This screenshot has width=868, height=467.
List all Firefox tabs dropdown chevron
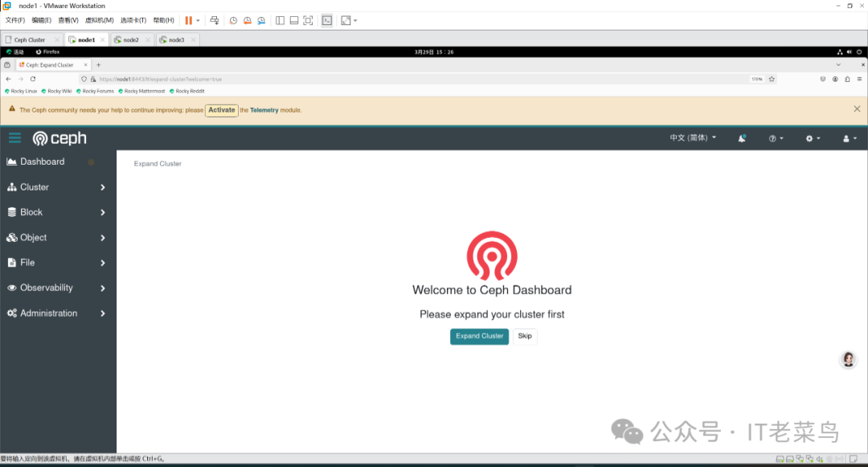pos(838,65)
